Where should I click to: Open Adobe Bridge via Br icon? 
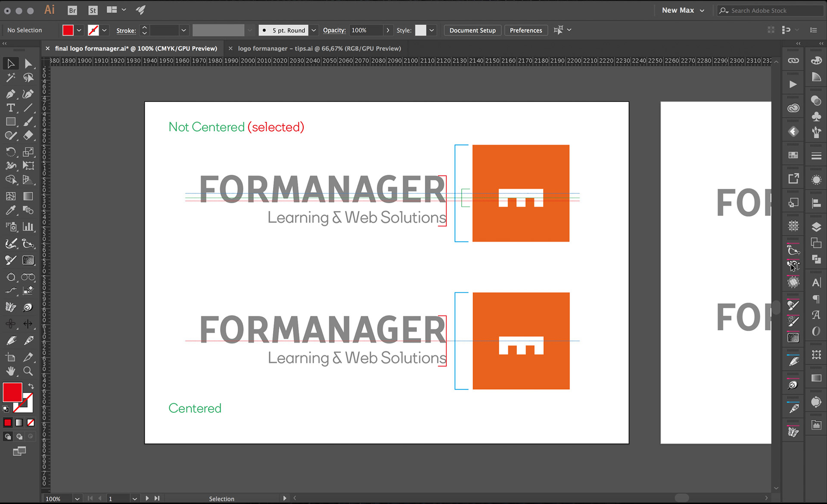[x=72, y=10]
